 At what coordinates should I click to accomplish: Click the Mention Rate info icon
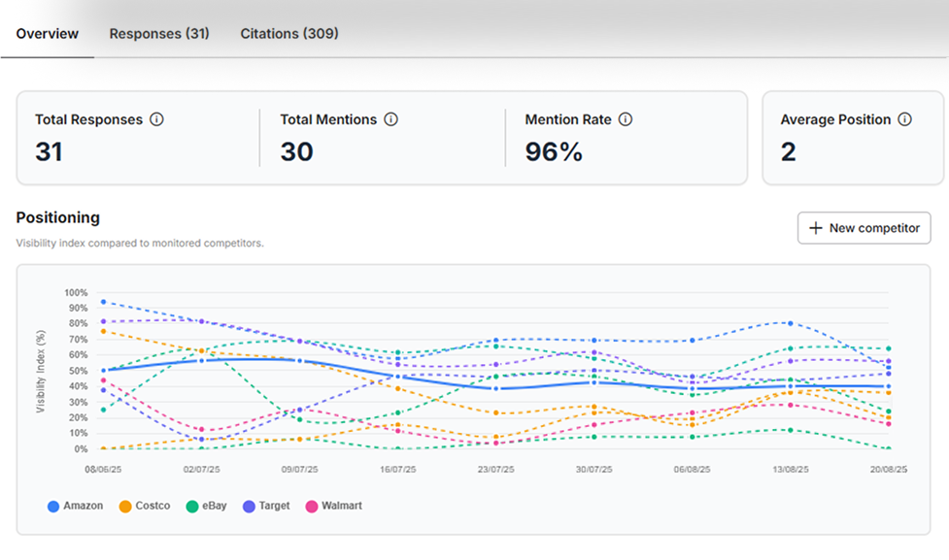(626, 120)
